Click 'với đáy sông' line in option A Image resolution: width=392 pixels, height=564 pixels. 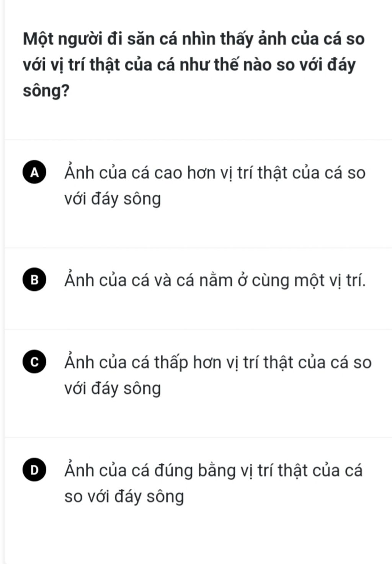click(x=113, y=199)
